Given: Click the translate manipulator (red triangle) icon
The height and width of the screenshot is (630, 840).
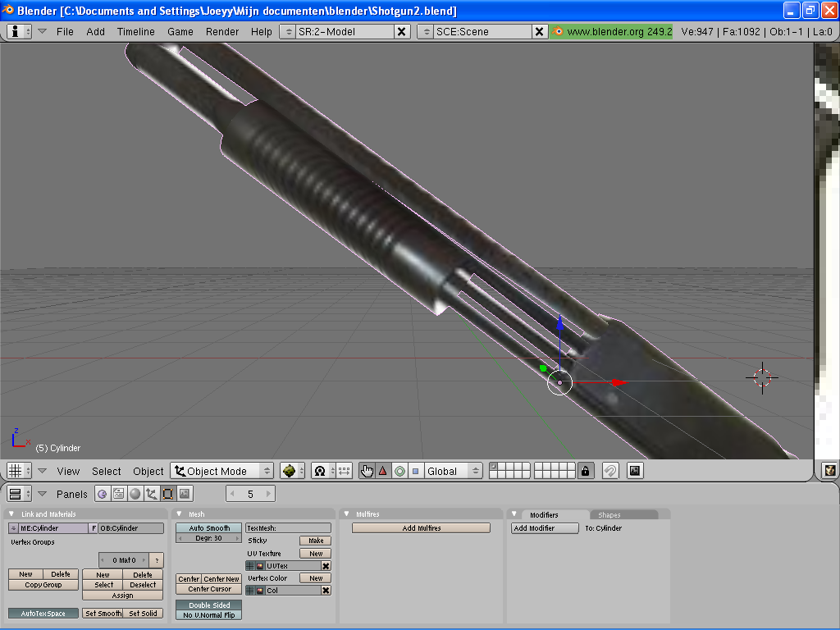Looking at the screenshot, I should point(383,471).
